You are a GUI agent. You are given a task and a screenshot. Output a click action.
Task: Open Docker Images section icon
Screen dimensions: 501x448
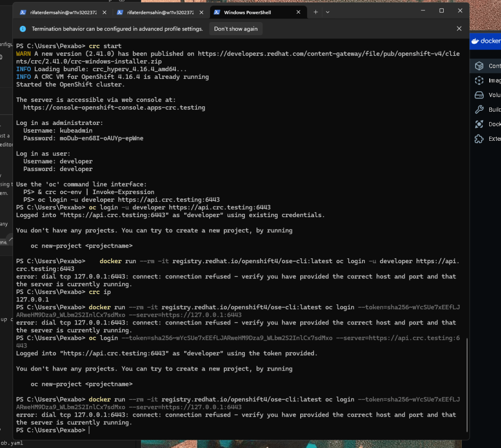pos(479,80)
